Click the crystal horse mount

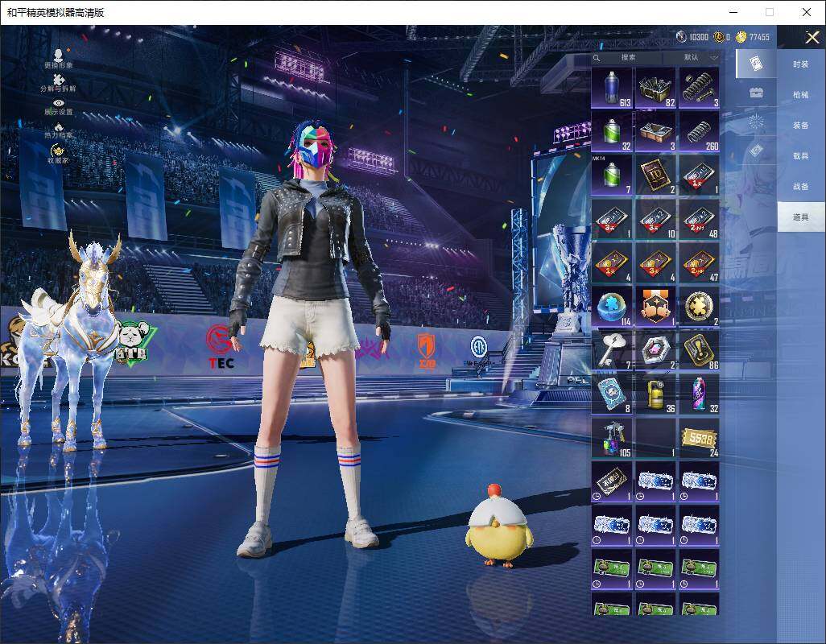click(x=71, y=342)
